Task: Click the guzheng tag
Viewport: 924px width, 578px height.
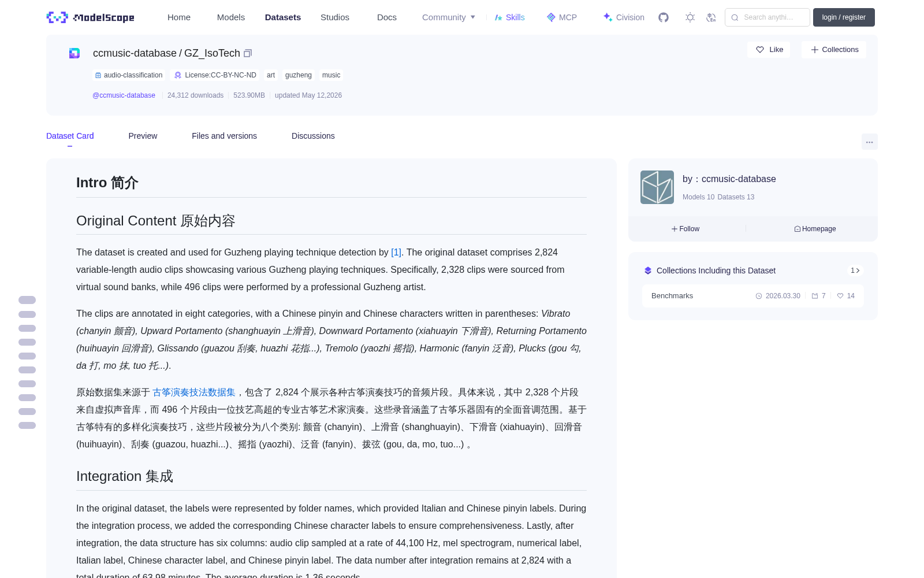Action: [x=299, y=75]
